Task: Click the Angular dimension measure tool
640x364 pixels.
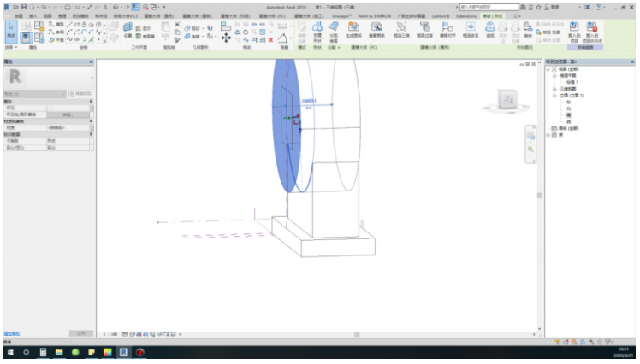Action: point(282,38)
